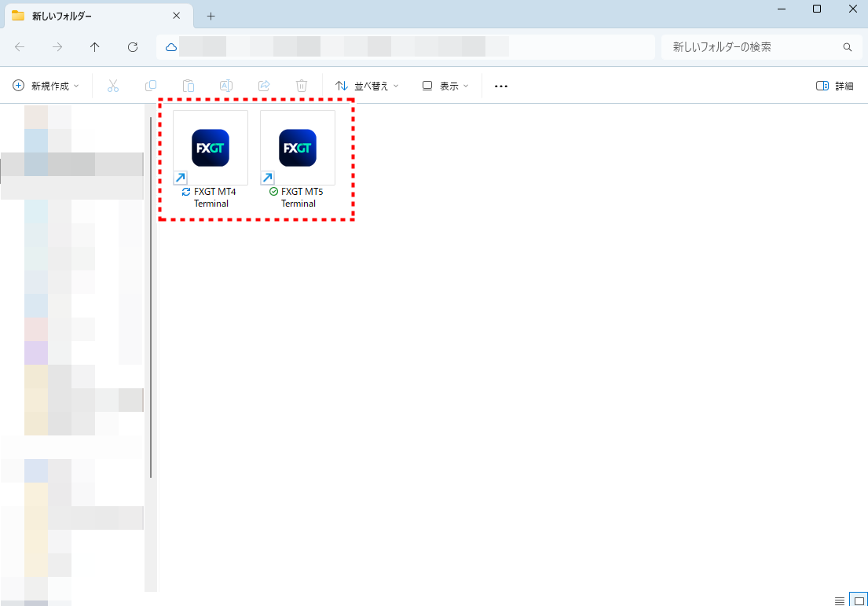
Task: Add a new tab with plus button
Action: (211, 16)
